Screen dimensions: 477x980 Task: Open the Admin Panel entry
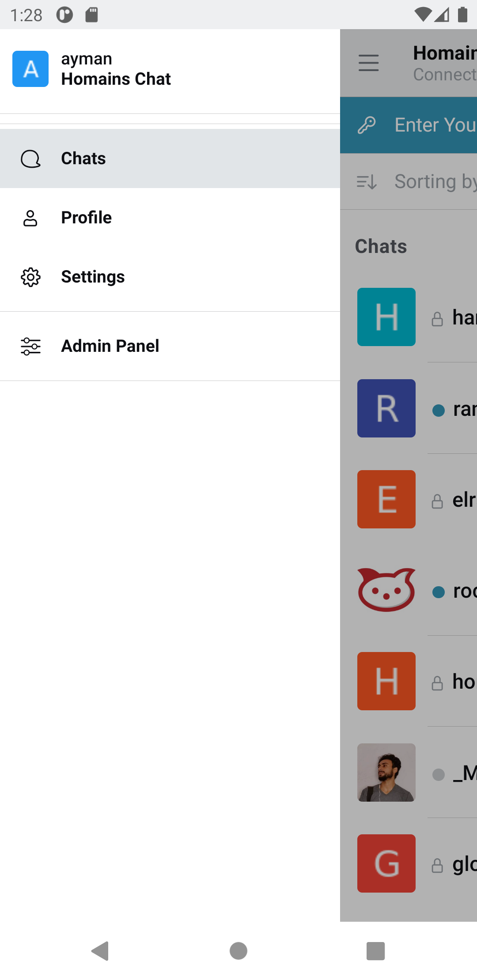click(x=110, y=346)
